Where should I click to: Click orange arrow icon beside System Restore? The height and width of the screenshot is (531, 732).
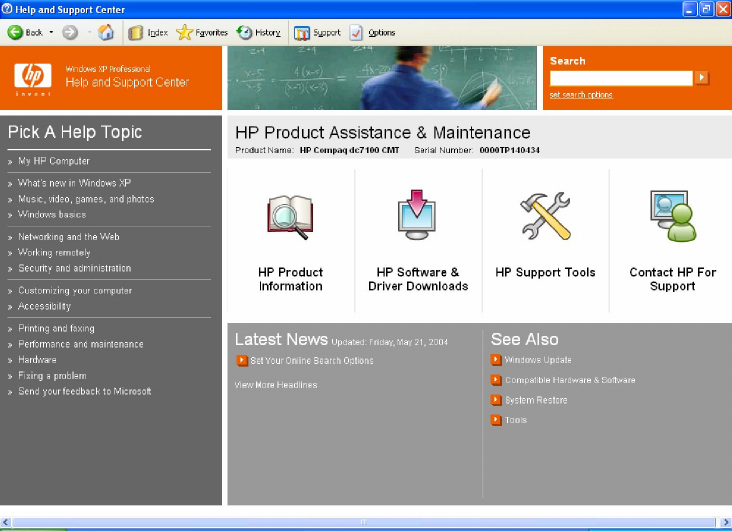coord(496,400)
